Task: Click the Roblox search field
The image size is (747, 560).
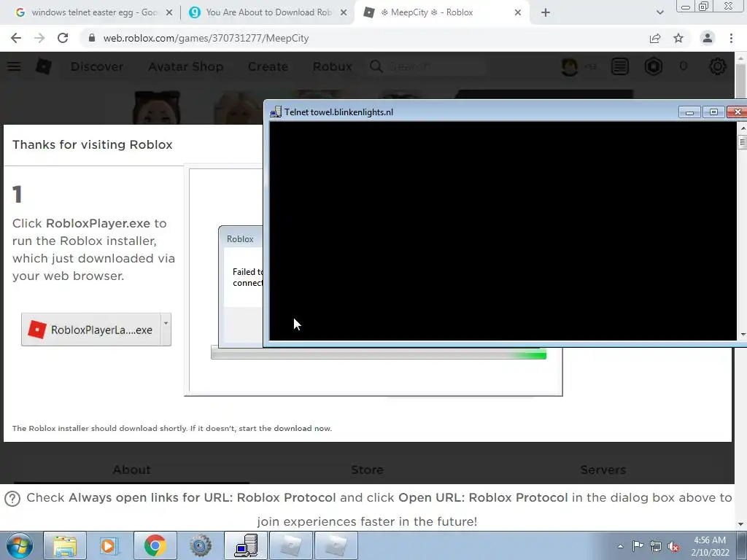Action: [x=427, y=66]
